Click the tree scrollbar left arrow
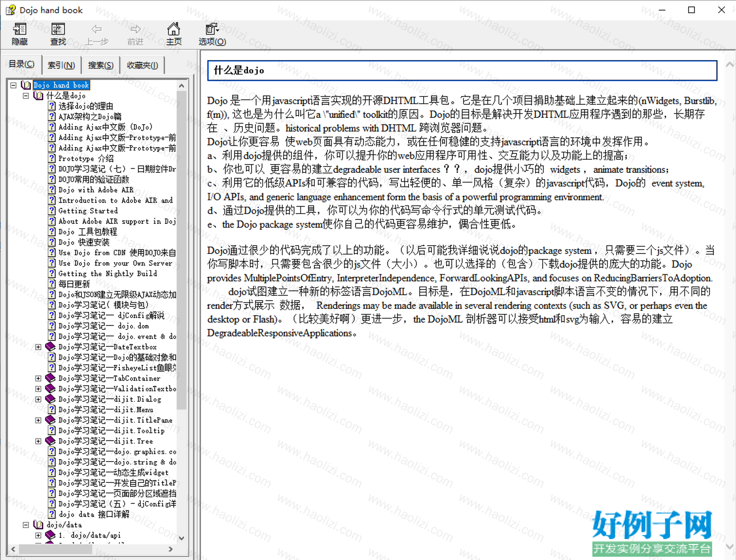Image resolution: width=736 pixels, height=560 pixels. [13, 549]
